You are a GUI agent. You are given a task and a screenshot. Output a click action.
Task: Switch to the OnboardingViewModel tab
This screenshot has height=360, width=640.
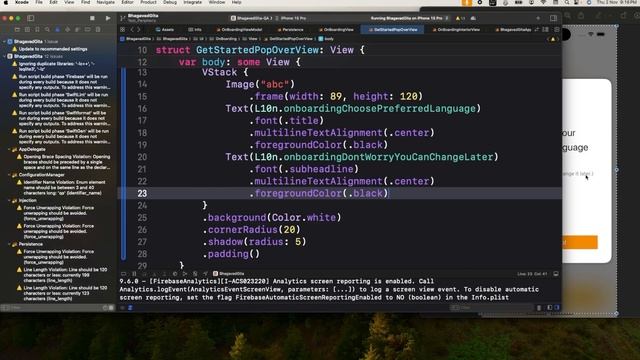(239, 30)
